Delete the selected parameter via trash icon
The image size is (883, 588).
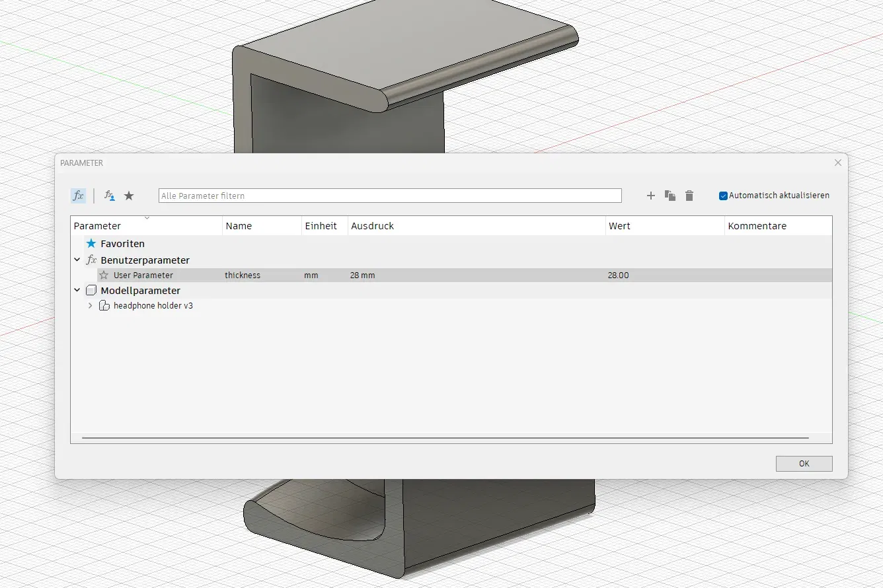click(689, 196)
